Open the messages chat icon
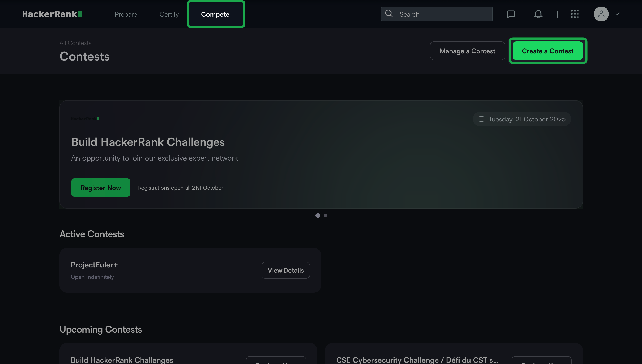This screenshot has height=364, width=642. pos(511,14)
